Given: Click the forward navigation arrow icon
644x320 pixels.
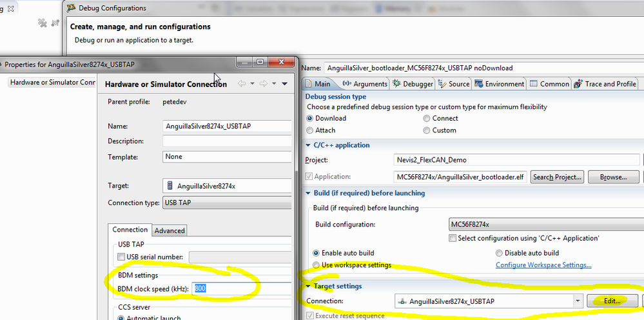Looking at the screenshot, I should 264,84.
